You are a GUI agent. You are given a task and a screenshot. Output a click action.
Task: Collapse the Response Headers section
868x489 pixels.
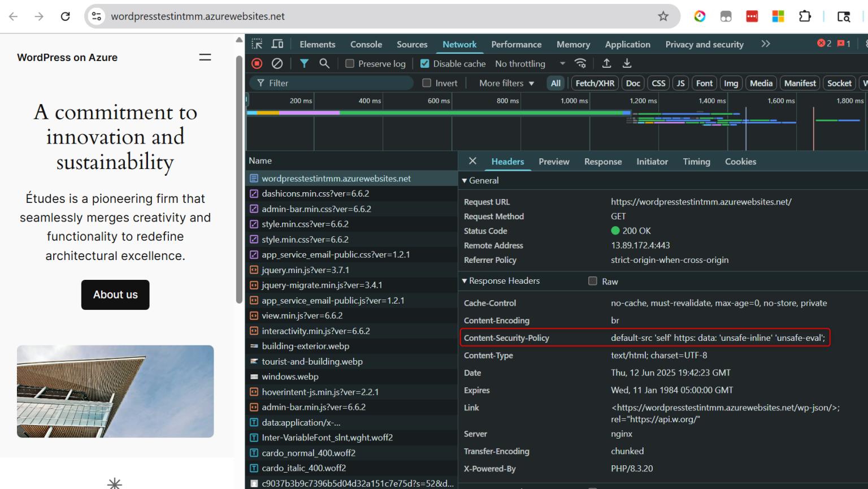(465, 281)
